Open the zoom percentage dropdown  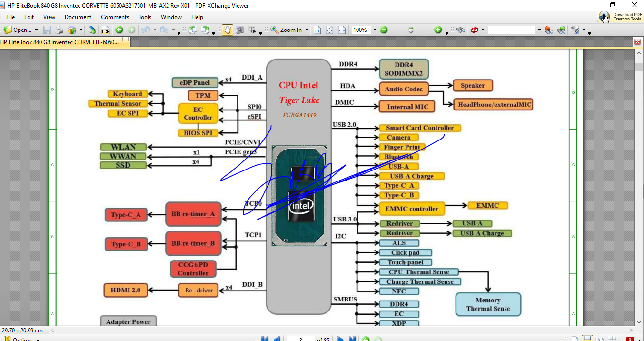[x=375, y=30]
